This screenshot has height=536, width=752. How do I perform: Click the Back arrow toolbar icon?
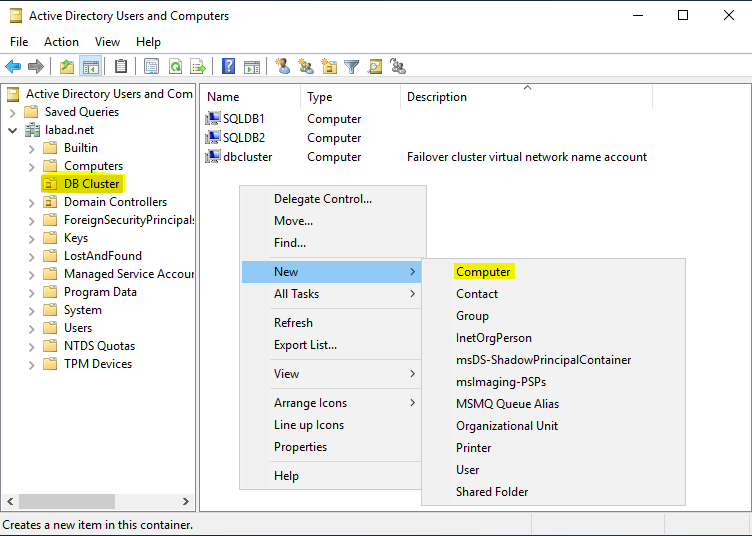(x=13, y=66)
